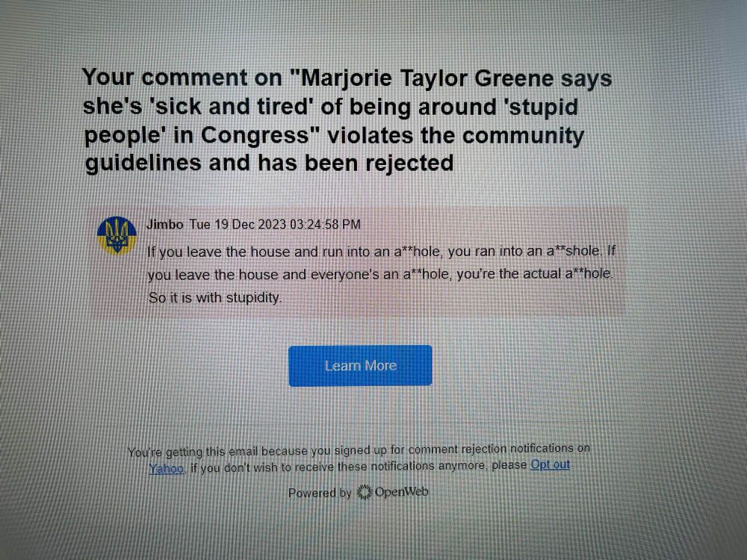
Task: Click the blue Learn More button
Action: coord(360,365)
